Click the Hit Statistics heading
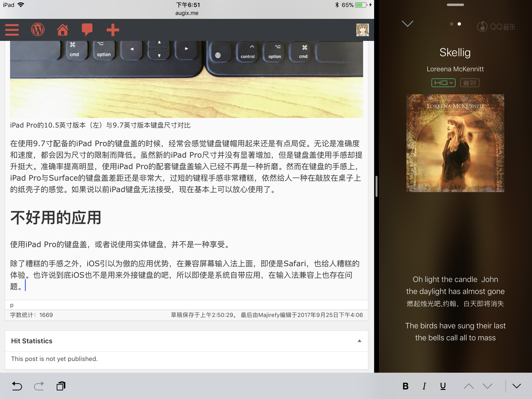The height and width of the screenshot is (399, 532). pyautogui.click(x=32, y=341)
